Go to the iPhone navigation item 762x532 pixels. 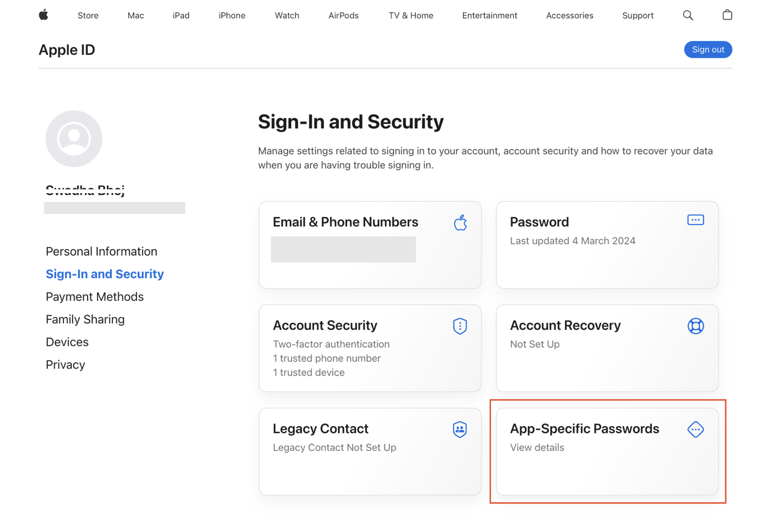click(x=232, y=15)
